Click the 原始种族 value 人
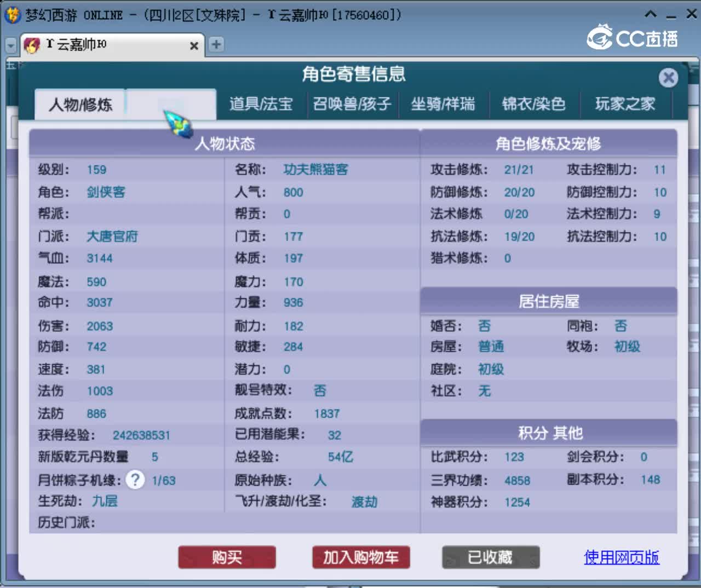This screenshot has height=588, width=701. coord(320,480)
